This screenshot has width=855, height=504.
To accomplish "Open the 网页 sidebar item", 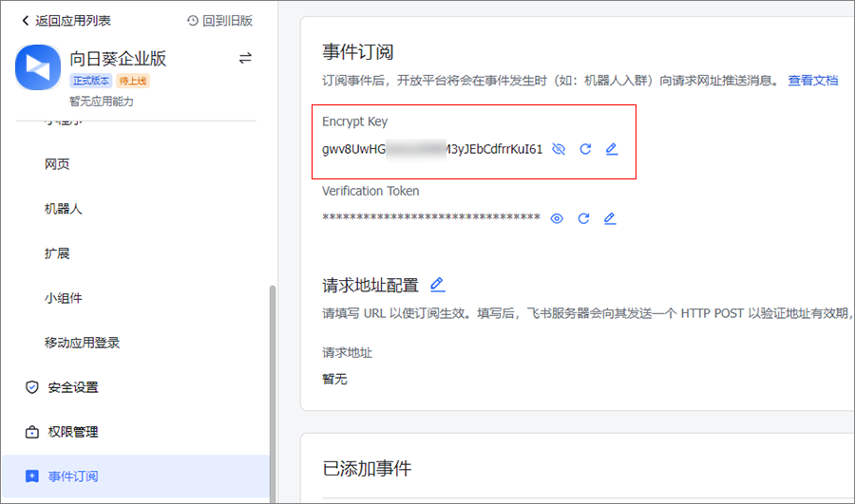I will click(x=57, y=164).
